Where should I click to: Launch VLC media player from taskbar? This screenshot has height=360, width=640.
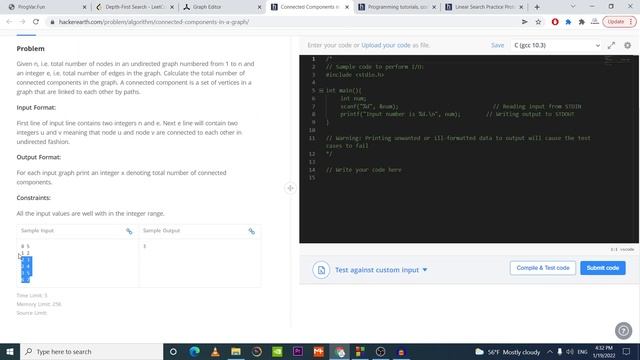point(215,351)
